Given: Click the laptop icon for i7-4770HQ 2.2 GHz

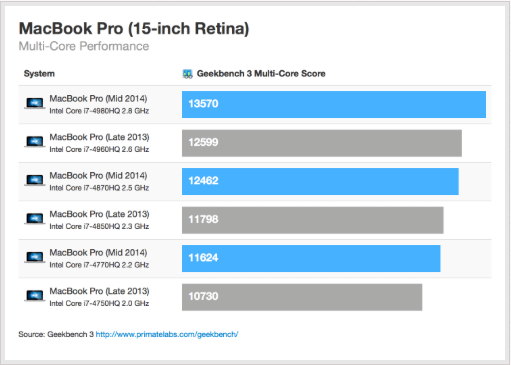Looking at the screenshot, I should (35, 257).
